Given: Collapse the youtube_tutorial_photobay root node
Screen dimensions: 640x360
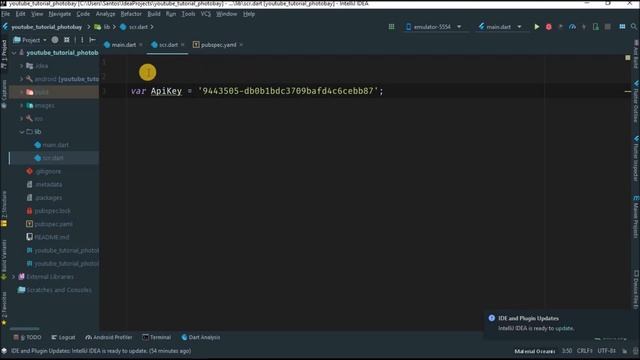Looking at the screenshot, I should pyautogui.click(x=14, y=53).
